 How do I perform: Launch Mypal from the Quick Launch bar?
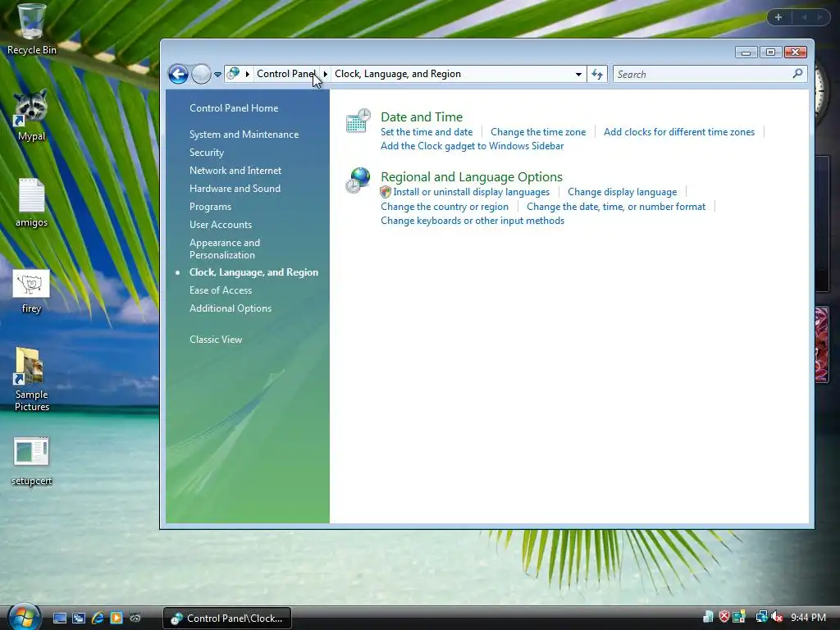click(x=135, y=619)
